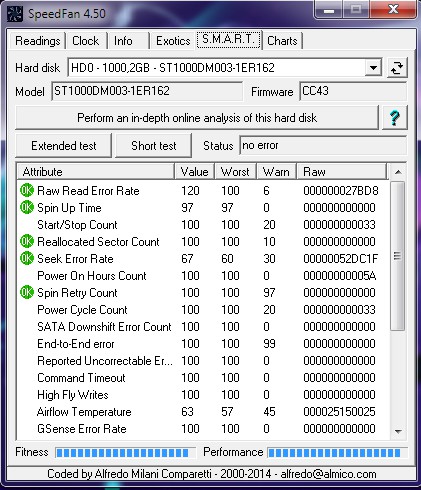Select the Command Timeout row
The width and height of the screenshot is (421, 490).
coord(203,378)
